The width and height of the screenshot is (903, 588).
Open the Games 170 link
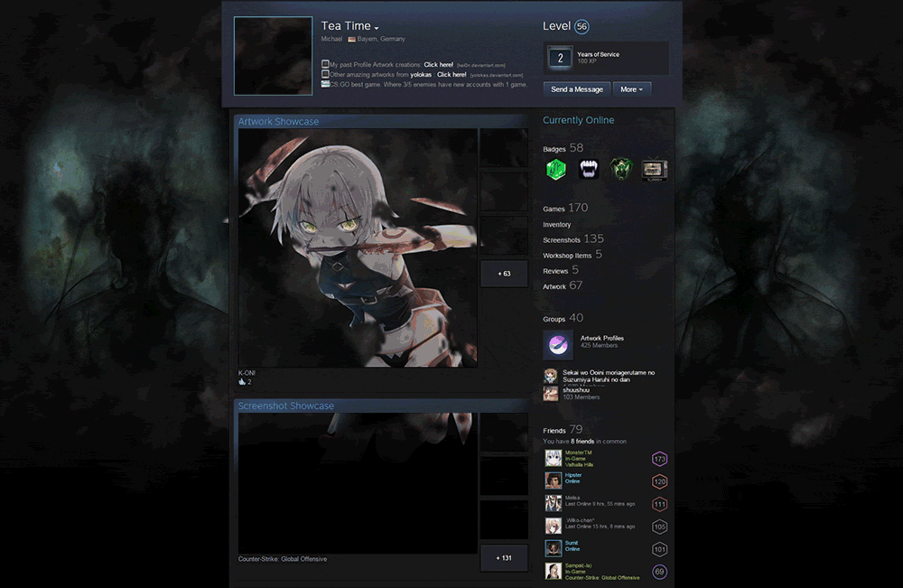pyautogui.click(x=565, y=208)
